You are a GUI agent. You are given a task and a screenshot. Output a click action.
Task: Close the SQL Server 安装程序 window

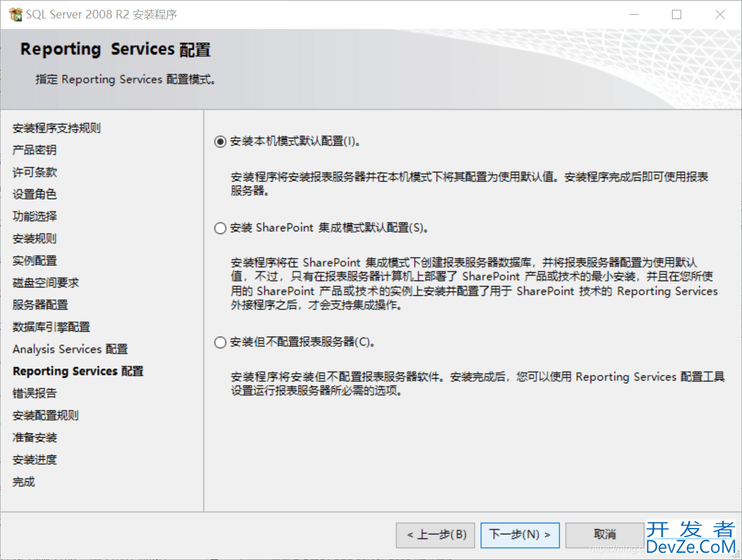[721, 15]
